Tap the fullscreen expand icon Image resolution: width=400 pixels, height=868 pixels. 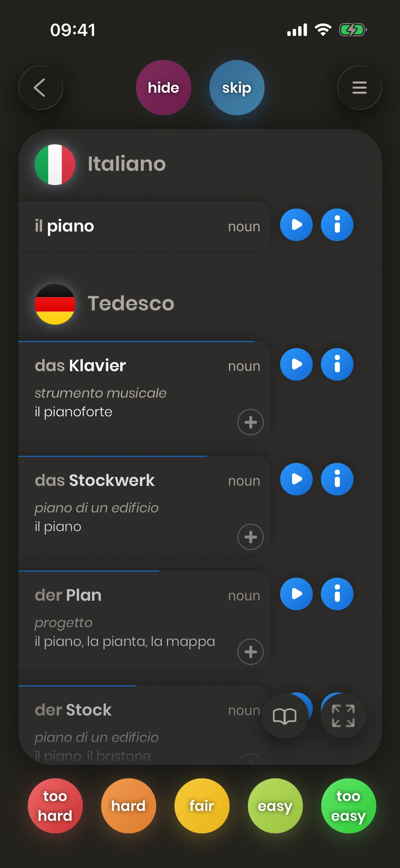(343, 716)
